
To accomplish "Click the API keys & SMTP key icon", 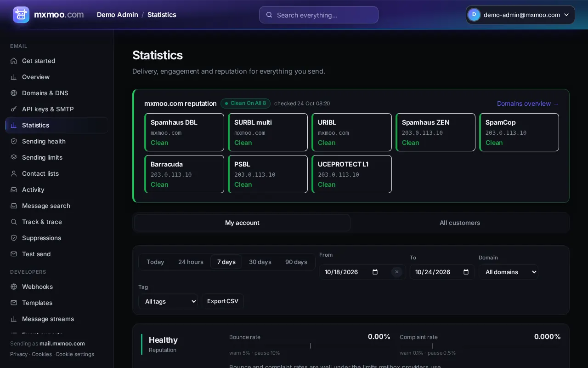I will 14,109.
